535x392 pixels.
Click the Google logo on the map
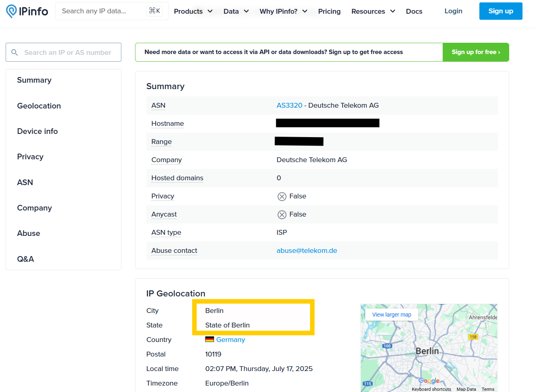tap(429, 381)
